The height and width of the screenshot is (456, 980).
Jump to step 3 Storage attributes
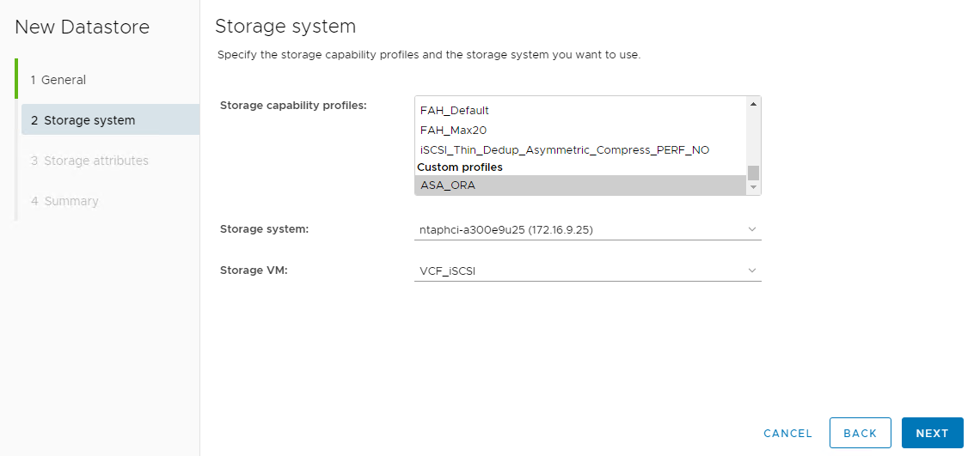(x=89, y=161)
